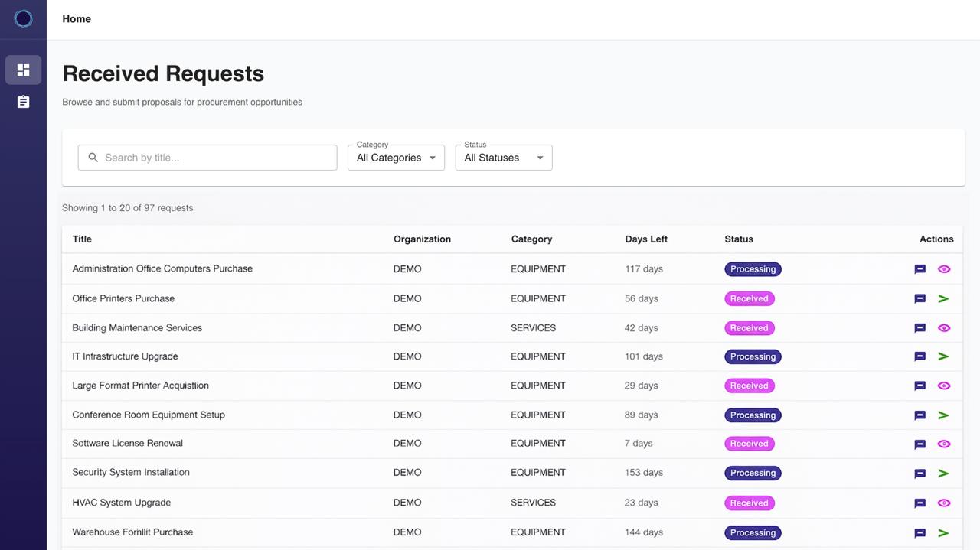
Task: Open chat for Administration Office Computers Purchase
Action: coord(920,269)
